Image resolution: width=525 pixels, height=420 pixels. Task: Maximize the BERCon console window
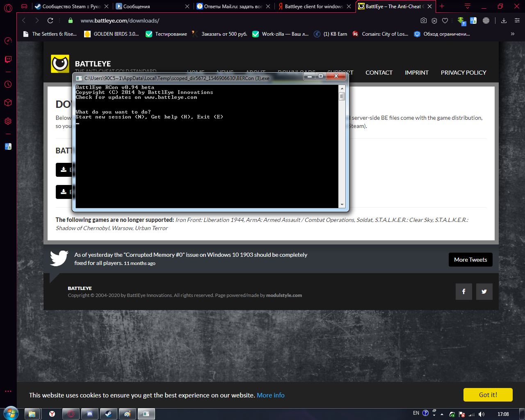click(321, 76)
